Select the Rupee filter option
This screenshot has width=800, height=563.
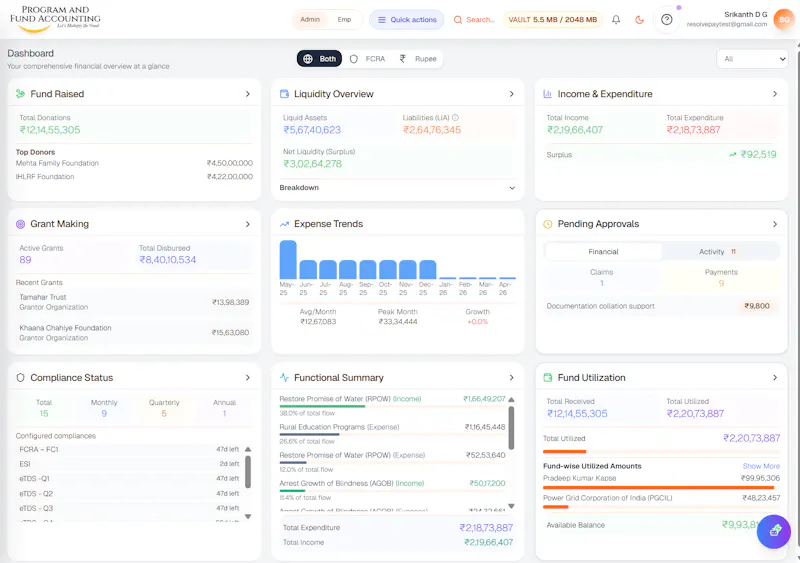418,59
